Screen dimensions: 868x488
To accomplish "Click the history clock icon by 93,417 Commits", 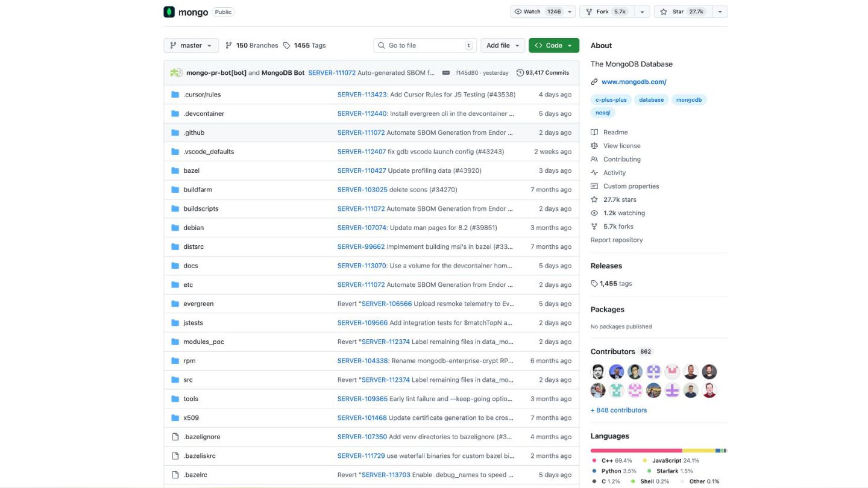I will click(520, 73).
